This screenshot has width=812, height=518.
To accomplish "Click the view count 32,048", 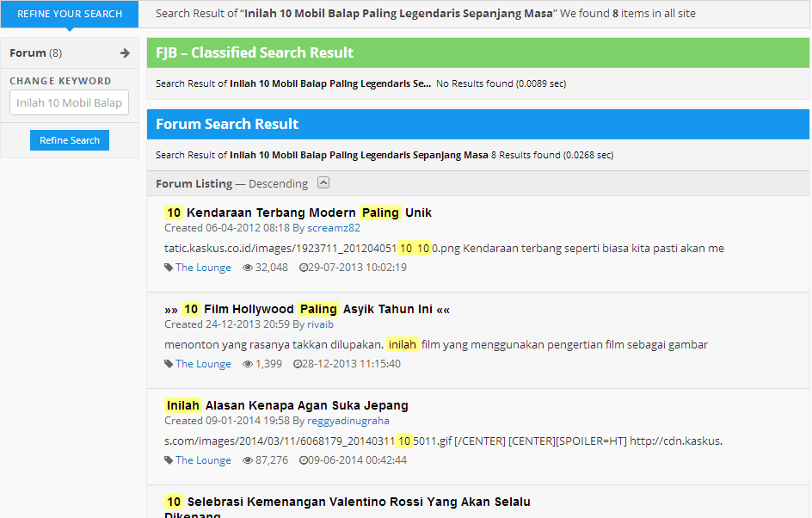I will pyautogui.click(x=271, y=268).
